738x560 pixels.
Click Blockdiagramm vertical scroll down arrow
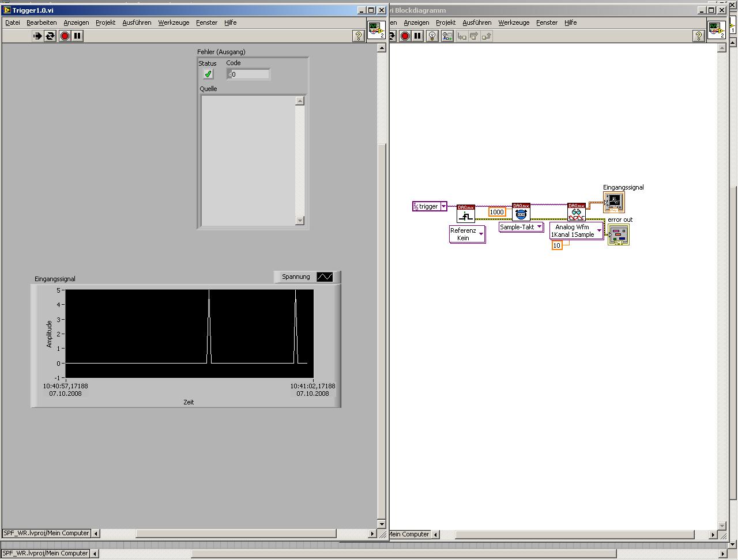pos(722,525)
